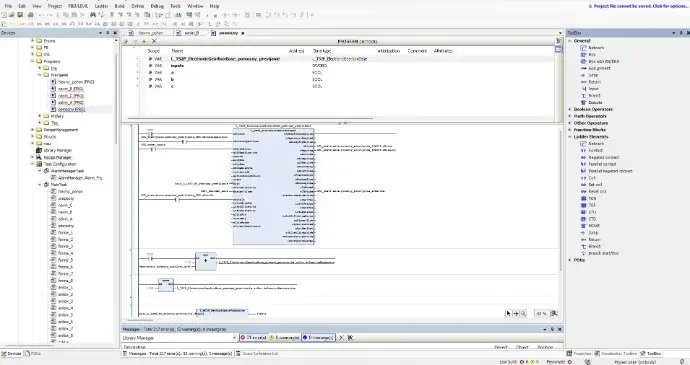Clear messages using X icon in Messages bar

point(341,338)
